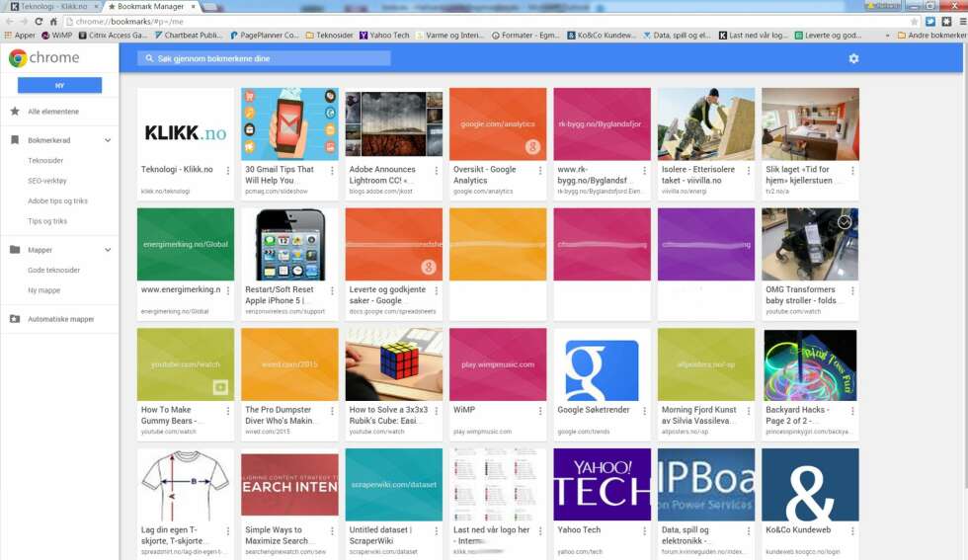The image size is (968, 560).
Task: Open menu for Google Søketrender bookmark
Action: (x=644, y=411)
